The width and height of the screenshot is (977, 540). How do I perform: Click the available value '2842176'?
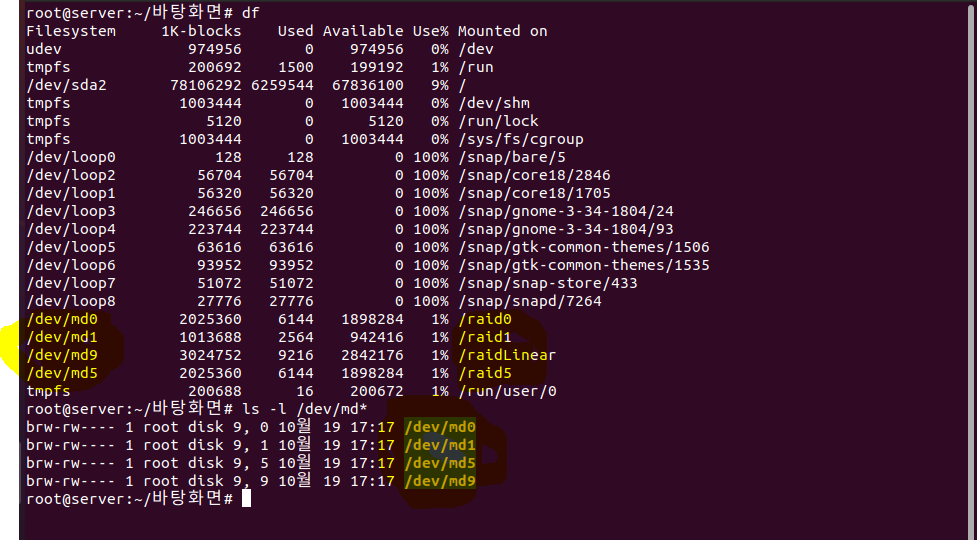(x=373, y=356)
